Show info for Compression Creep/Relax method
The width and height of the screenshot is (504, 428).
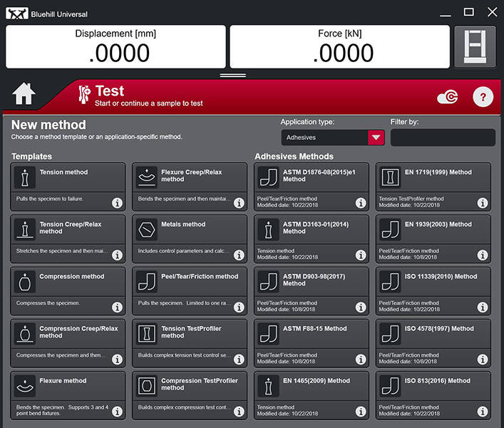(x=117, y=360)
